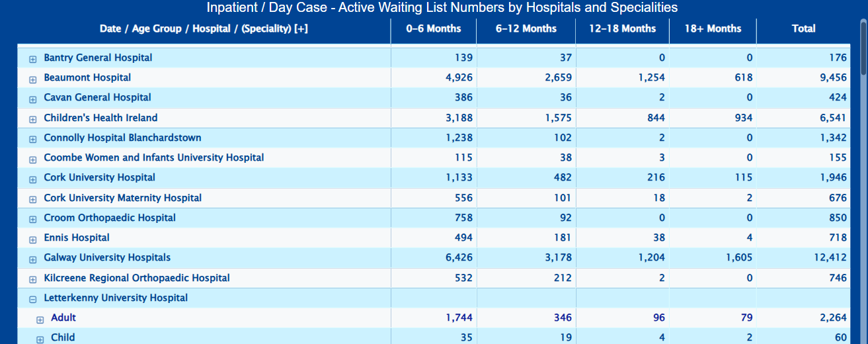Select the 12-18 Months column header
Screen dimensions: 868x344
[623, 28]
